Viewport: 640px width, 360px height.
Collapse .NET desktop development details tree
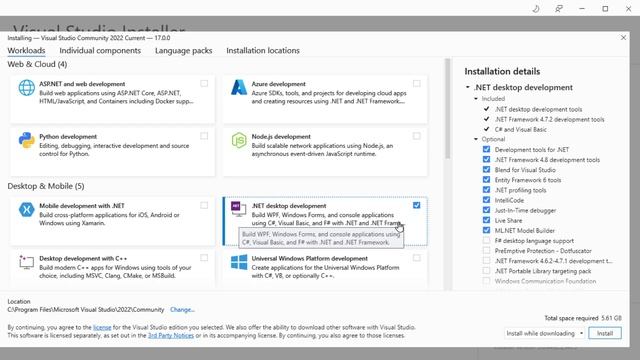(x=468, y=87)
